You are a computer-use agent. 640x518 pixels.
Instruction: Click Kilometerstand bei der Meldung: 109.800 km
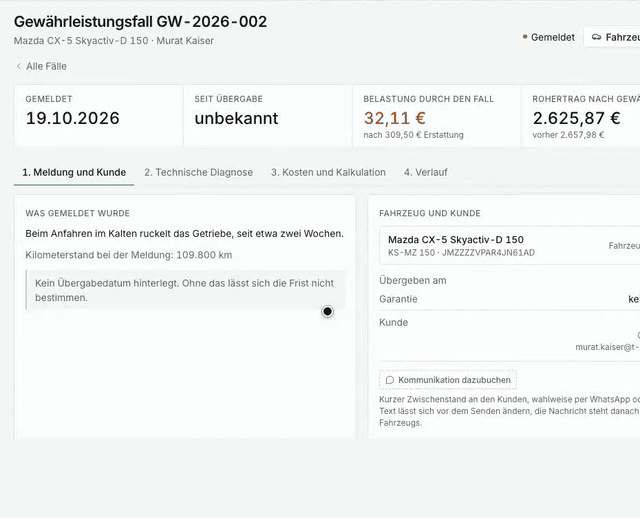point(129,255)
